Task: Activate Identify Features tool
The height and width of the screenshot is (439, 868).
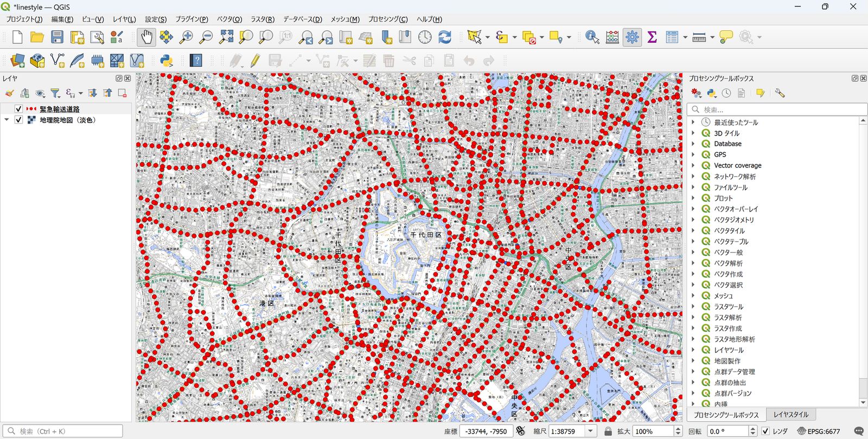Action: (592, 37)
